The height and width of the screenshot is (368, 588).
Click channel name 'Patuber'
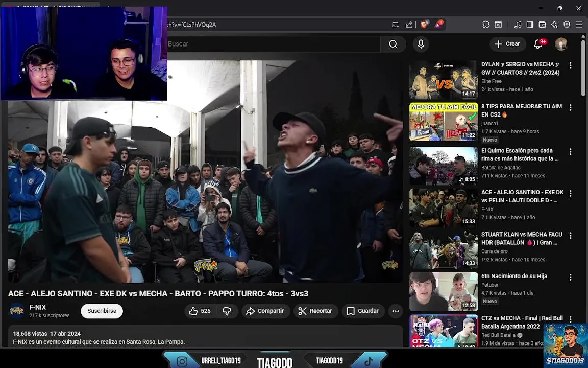tap(490, 285)
